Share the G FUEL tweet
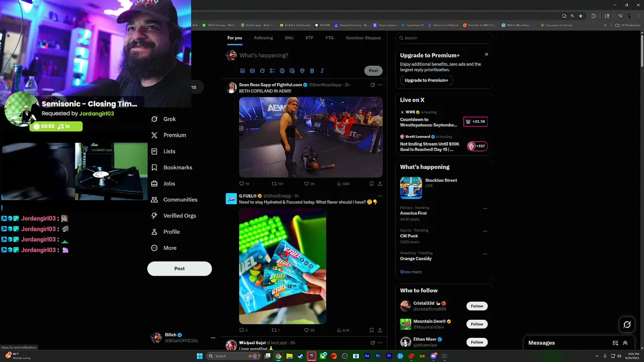Viewport: 644px width, 362px height. click(380, 330)
